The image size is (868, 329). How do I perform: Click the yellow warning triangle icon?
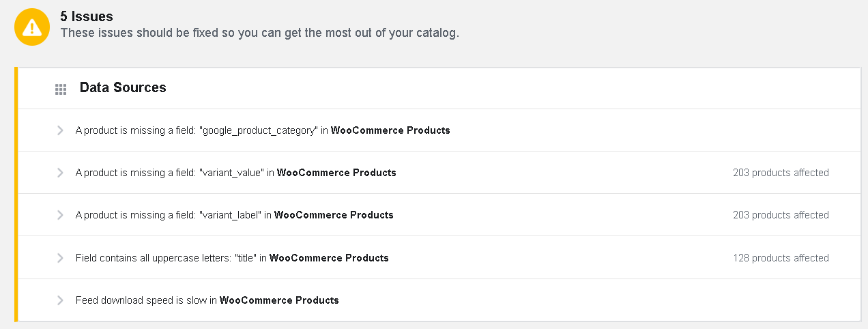click(x=32, y=27)
